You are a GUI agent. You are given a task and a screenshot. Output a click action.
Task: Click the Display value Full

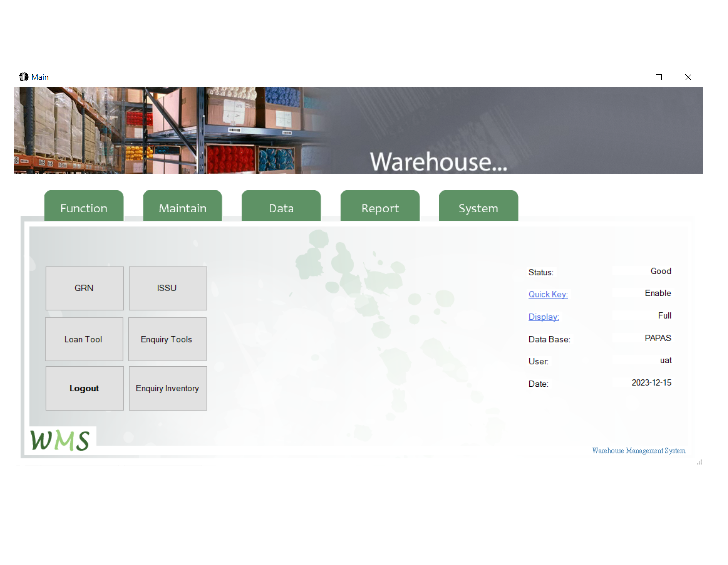pyautogui.click(x=664, y=316)
